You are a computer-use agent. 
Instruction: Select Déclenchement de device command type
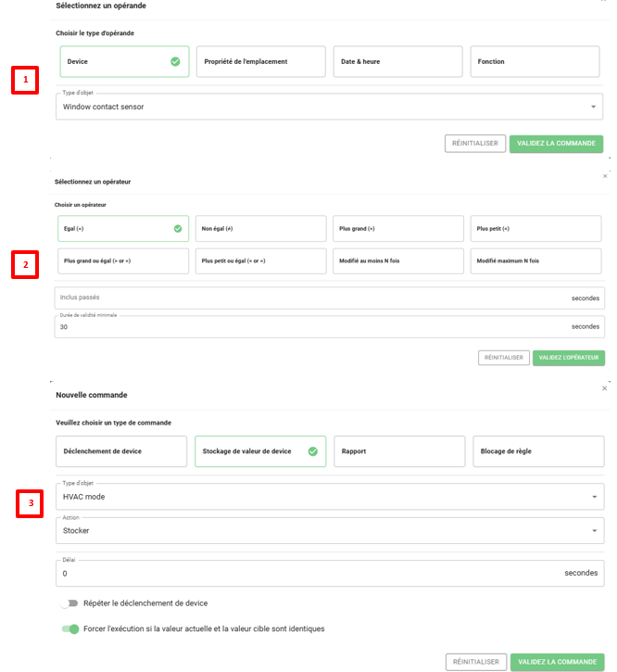point(121,451)
